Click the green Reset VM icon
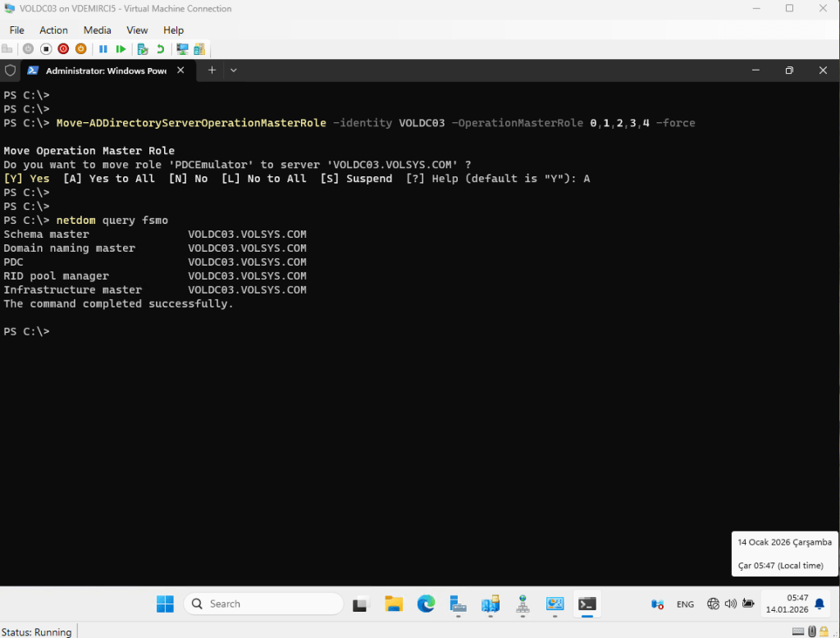 [121, 49]
